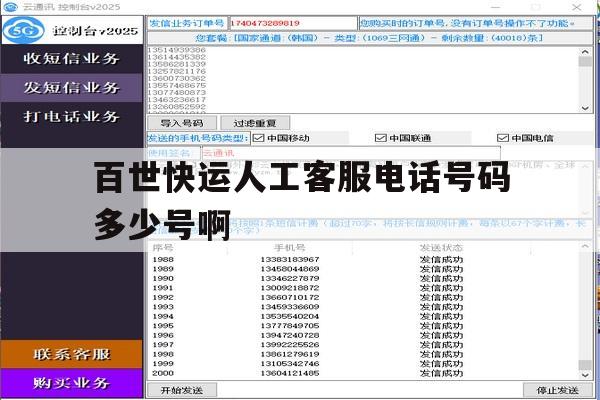This screenshot has height=400, width=600.
Task: Select phone number 13777849705
Action: point(290,326)
